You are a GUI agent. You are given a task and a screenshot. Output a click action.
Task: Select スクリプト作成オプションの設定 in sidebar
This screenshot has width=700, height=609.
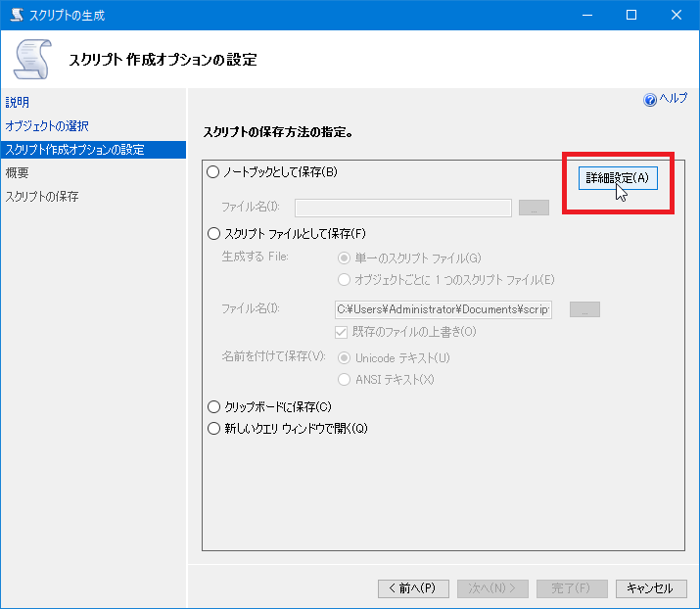coord(74,150)
